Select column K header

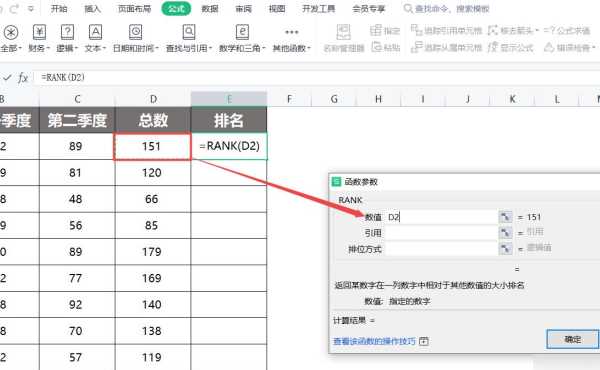tap(512, 99)
